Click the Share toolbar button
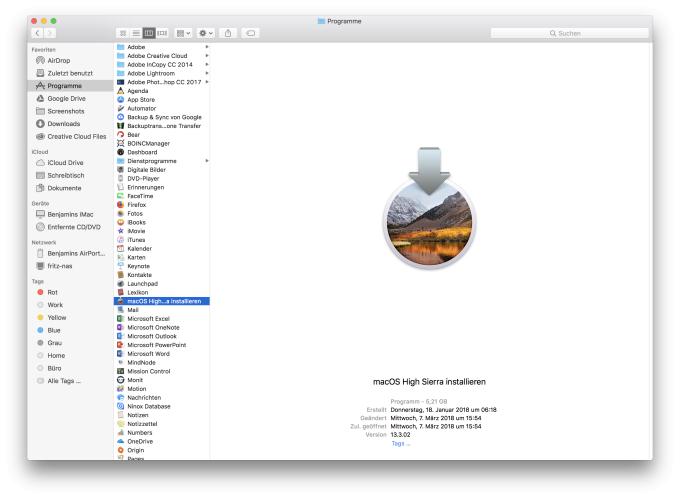The height and width of the screenshot is (499, 680). (228, 33)
